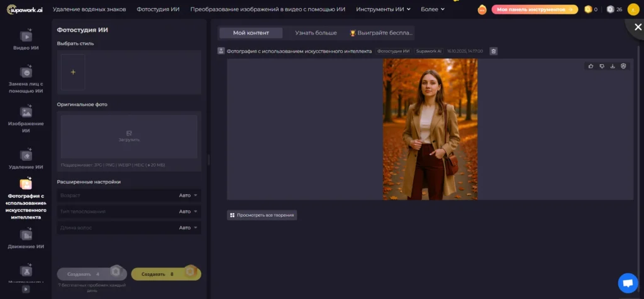Open the yellow user avatar menu
The image size is (644, 299).
click(x=633, y=9)
